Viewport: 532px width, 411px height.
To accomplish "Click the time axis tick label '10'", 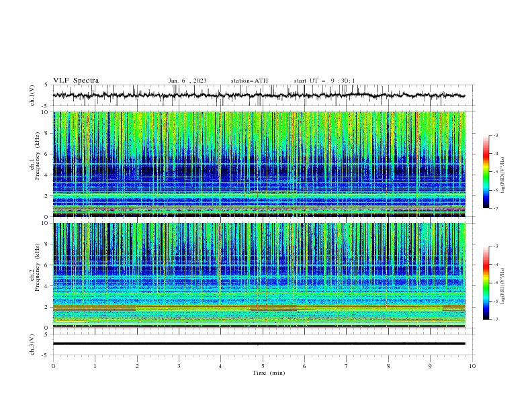I will coord(472,366).
